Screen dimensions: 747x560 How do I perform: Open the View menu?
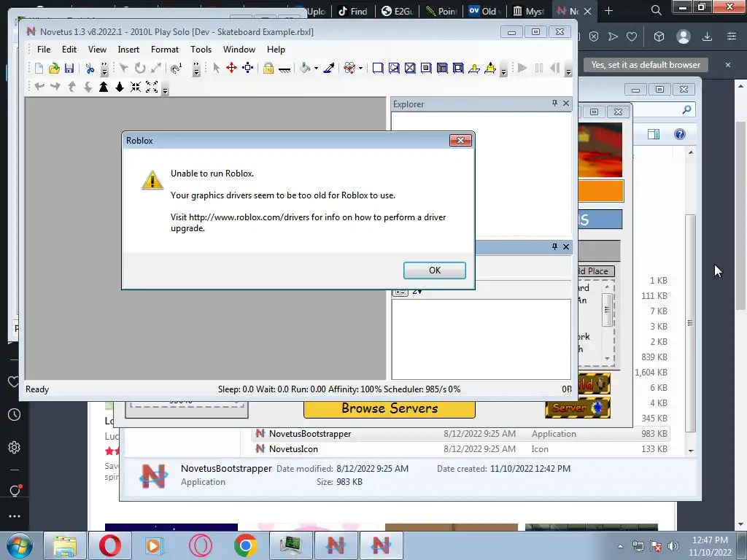point(97,50)
